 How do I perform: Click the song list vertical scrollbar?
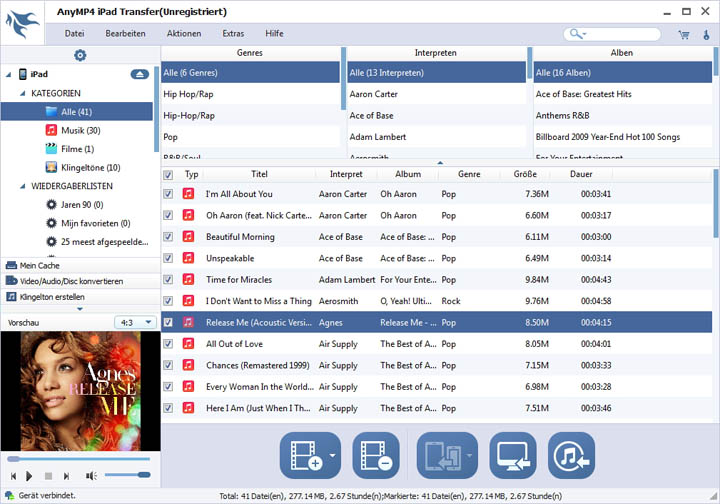[x=715, y=204]
